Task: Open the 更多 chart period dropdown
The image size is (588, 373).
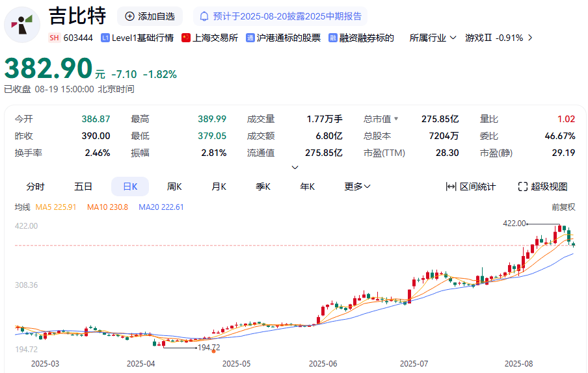Action: 357,186
